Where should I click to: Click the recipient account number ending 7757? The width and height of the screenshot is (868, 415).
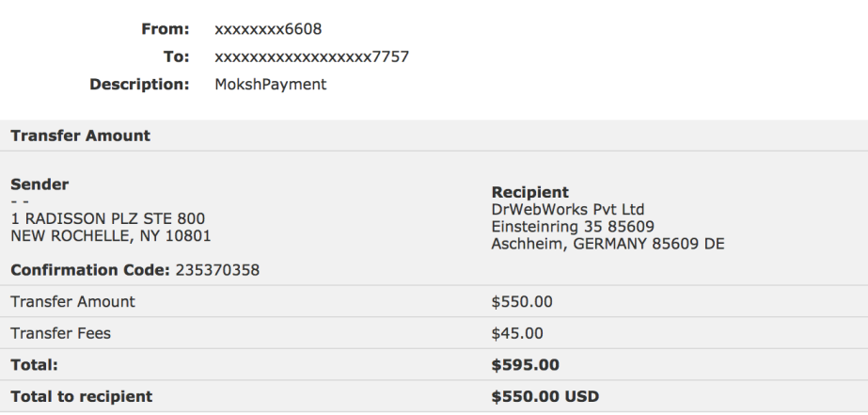point(311,56)
